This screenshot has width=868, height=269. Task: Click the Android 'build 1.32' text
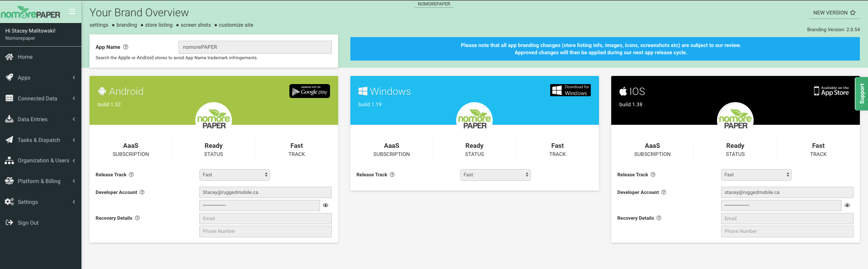pyautogui.click(x=109, y=104)
